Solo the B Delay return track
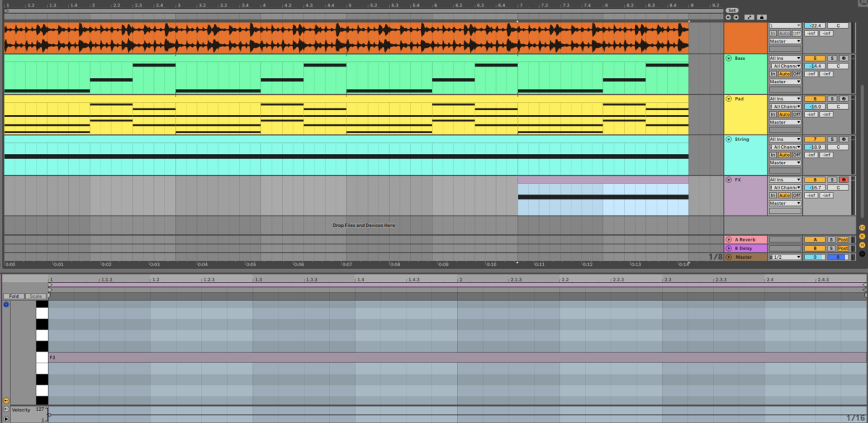This screenshot has width=868, height=423. [831, 248]
